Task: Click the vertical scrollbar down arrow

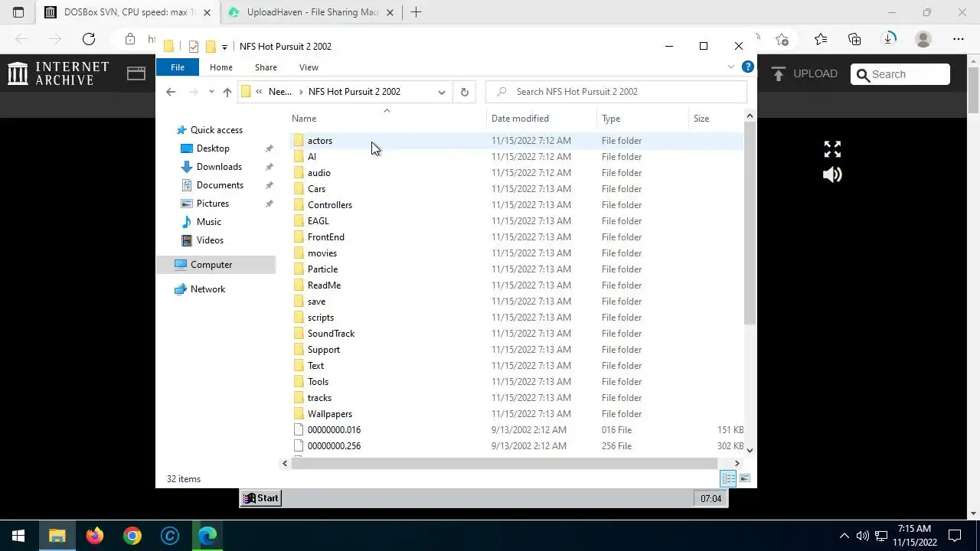Action: 750,450
